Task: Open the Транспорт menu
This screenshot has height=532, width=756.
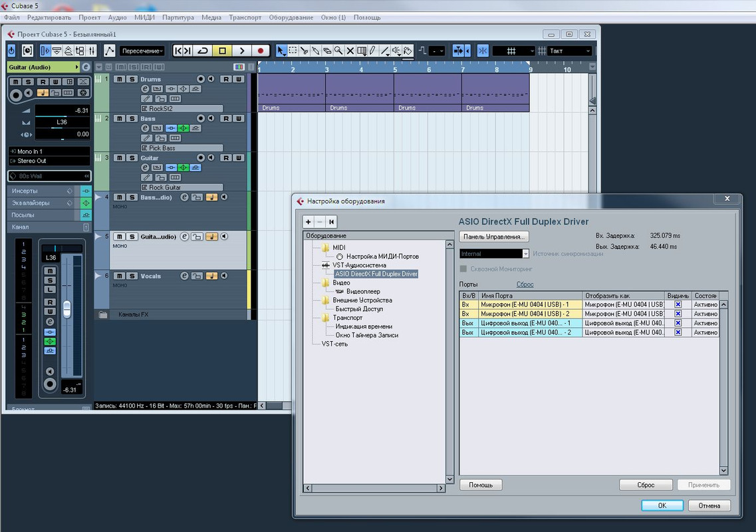Action: [x=245, y=17]
